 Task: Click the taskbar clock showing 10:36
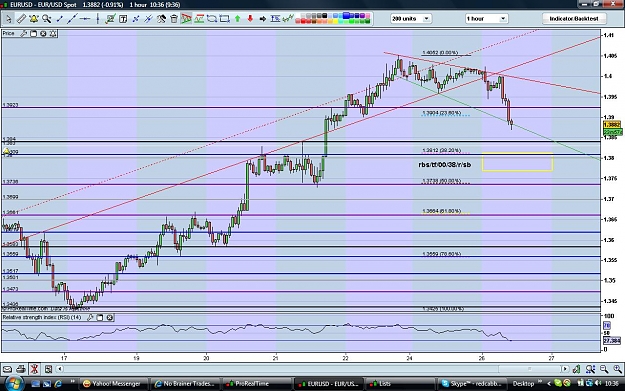point(611,384)
